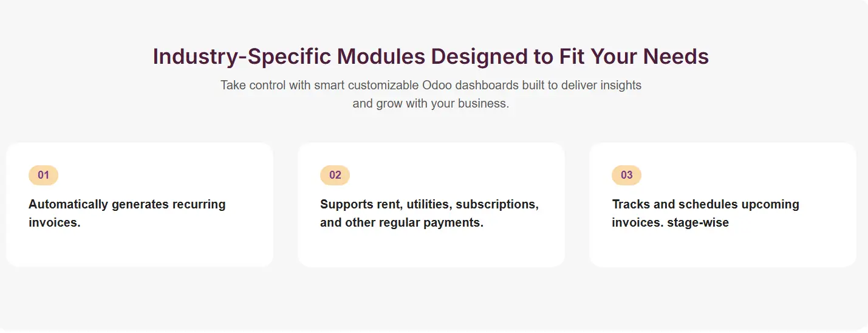Click the word 'invoices.' in first card
Viewport: 868px width, 333px height.
click(x=55, y=222)
